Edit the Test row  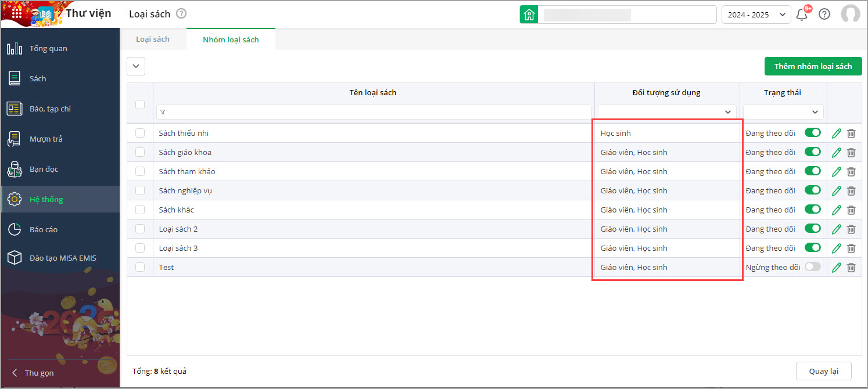click(x=837, y=268)
